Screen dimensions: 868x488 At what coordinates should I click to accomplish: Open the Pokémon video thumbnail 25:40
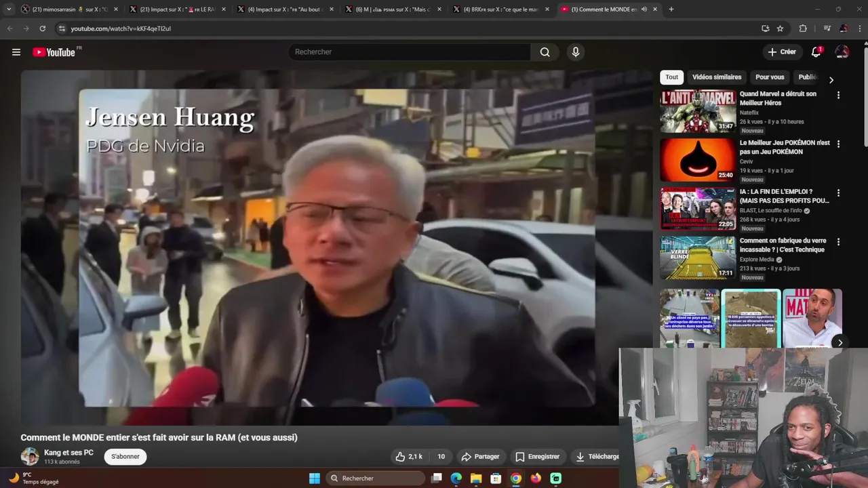[698, 160]
